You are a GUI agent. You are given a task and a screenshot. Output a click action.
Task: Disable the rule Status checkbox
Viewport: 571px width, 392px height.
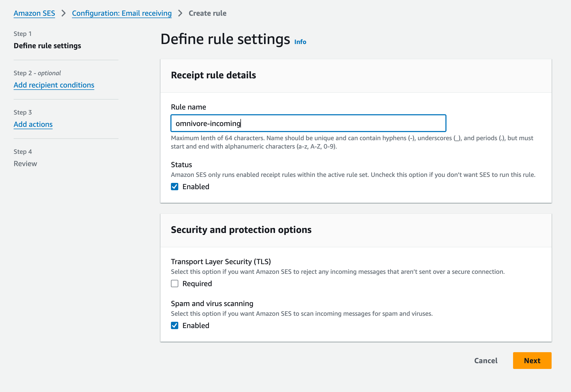(174, 187)
